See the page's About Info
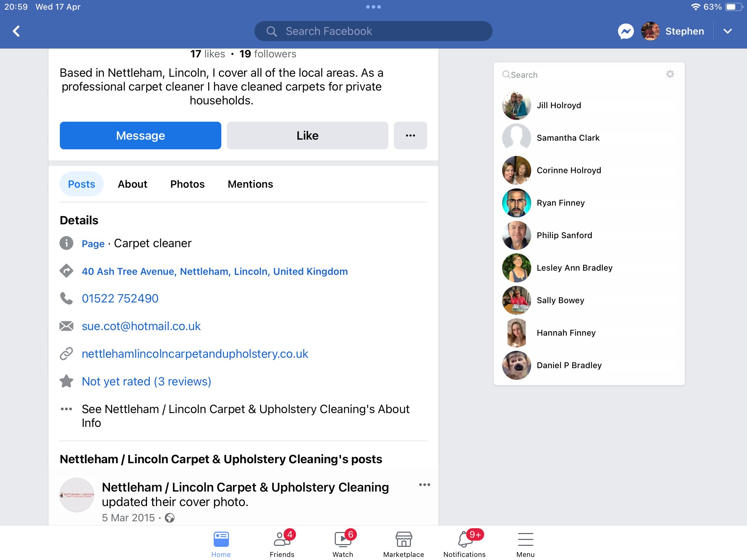Viewport: 747px width, 560px height. pyautogui.click(x=246, y=416)
